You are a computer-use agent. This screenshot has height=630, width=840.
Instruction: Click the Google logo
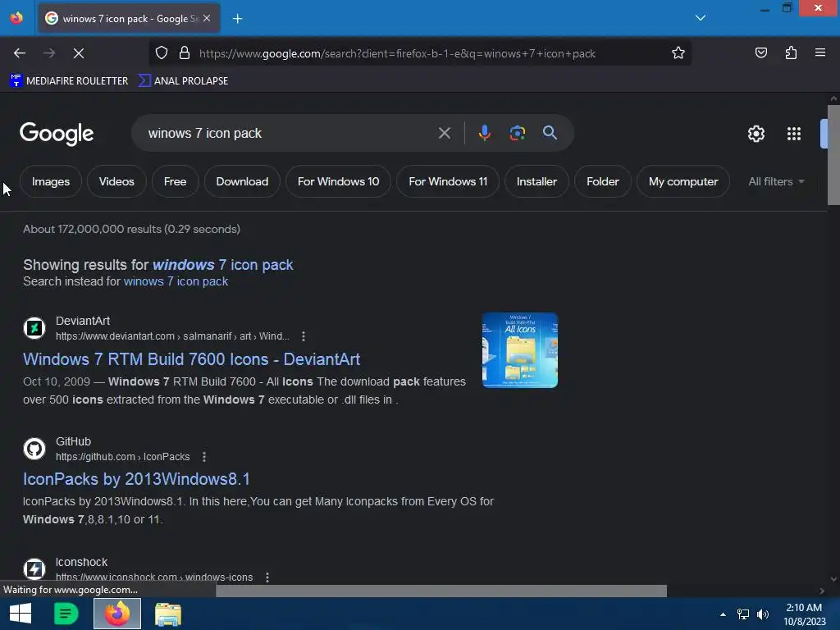[57, 134]
